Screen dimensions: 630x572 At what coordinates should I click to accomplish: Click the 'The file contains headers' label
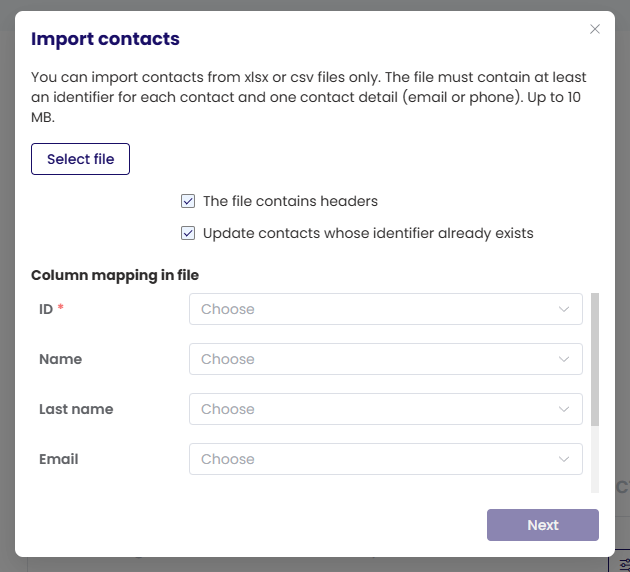click(290, 201)
